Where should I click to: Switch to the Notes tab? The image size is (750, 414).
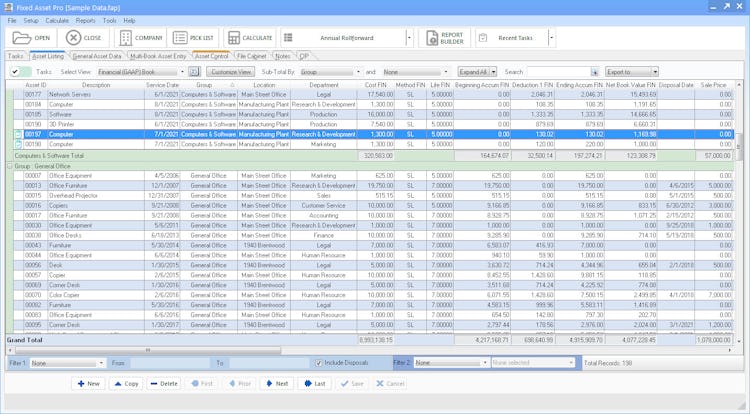pyautogui.click(x=283, y=56)
